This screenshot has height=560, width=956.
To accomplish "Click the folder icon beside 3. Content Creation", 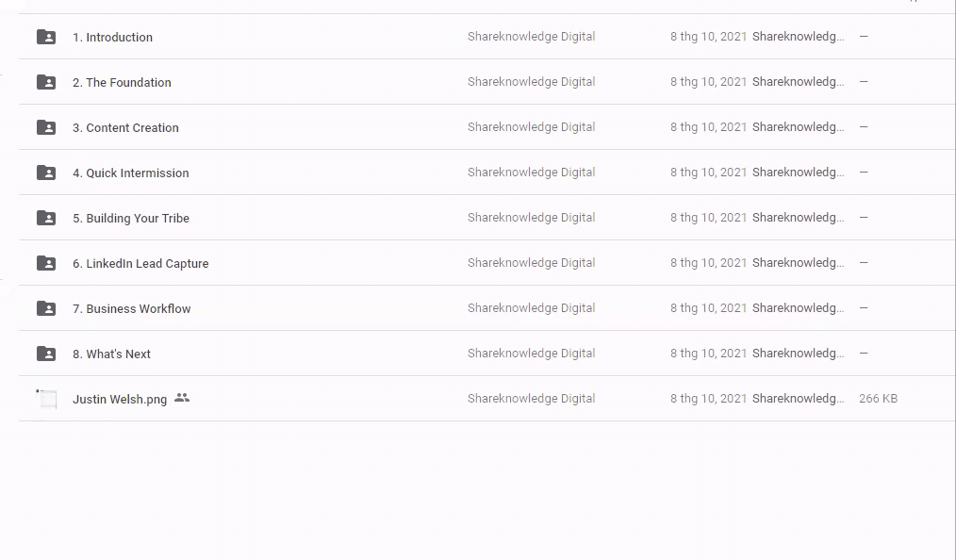I will click(x=46, y=127).
